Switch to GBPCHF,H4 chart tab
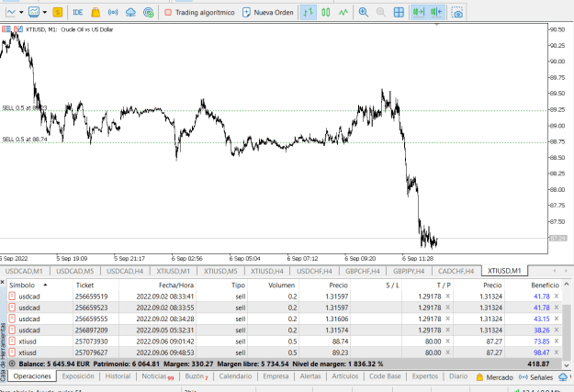 [363, 271]
